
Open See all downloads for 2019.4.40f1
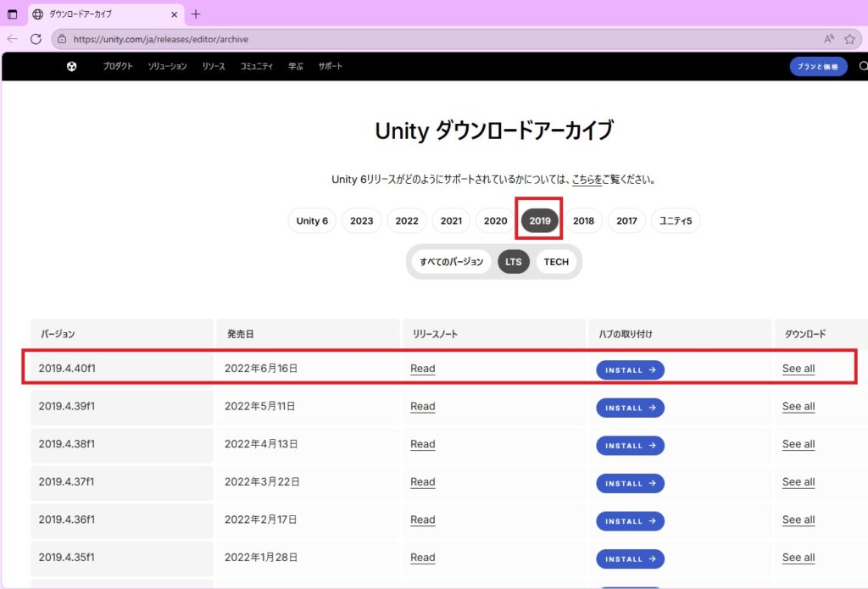point(798,369)
